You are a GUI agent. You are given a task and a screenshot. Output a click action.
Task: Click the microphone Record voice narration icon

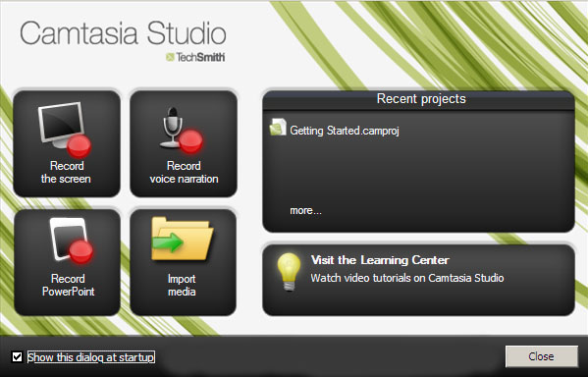pos(182,131)
